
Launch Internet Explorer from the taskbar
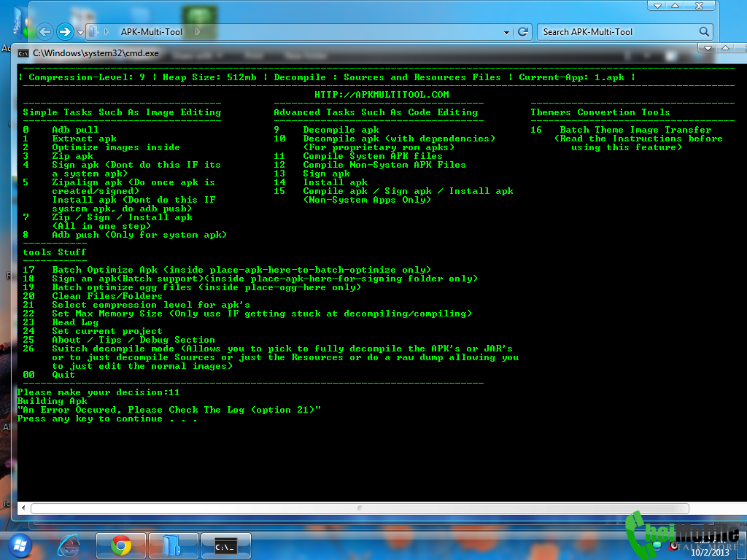(69, 545)
